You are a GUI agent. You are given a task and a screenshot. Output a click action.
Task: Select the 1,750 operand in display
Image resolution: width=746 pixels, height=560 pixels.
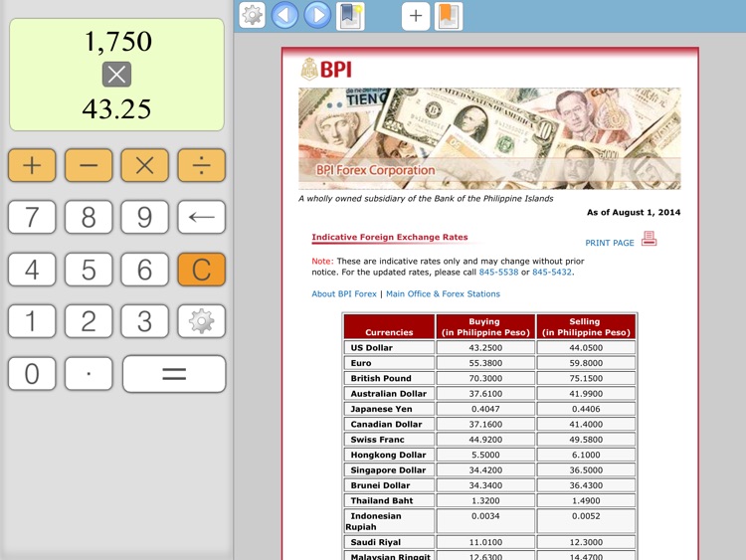coord(117,41)
